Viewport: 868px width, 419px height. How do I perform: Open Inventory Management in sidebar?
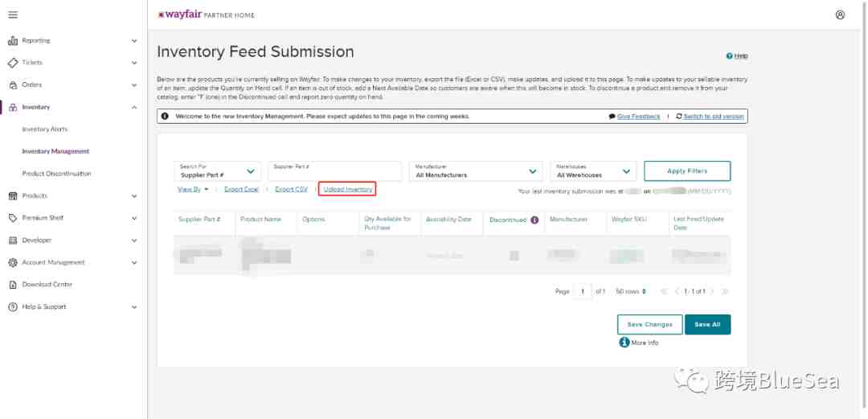click(x=55, y=151)
